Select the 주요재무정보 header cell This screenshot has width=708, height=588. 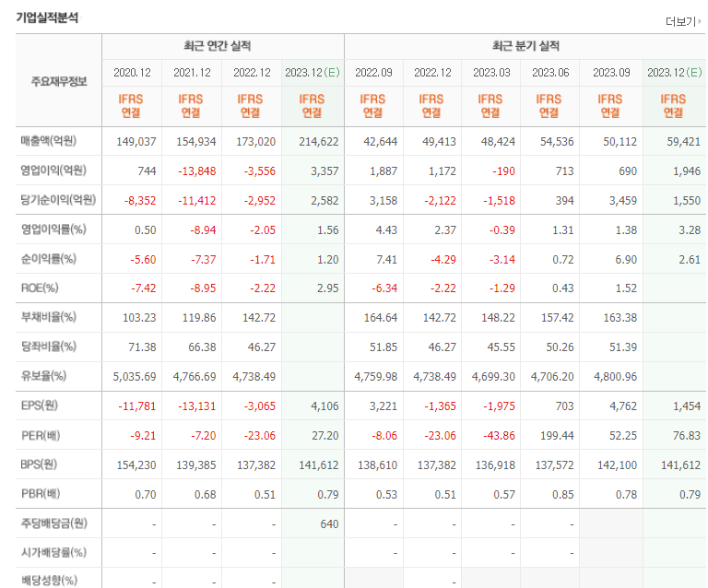[x=59, y=81]
